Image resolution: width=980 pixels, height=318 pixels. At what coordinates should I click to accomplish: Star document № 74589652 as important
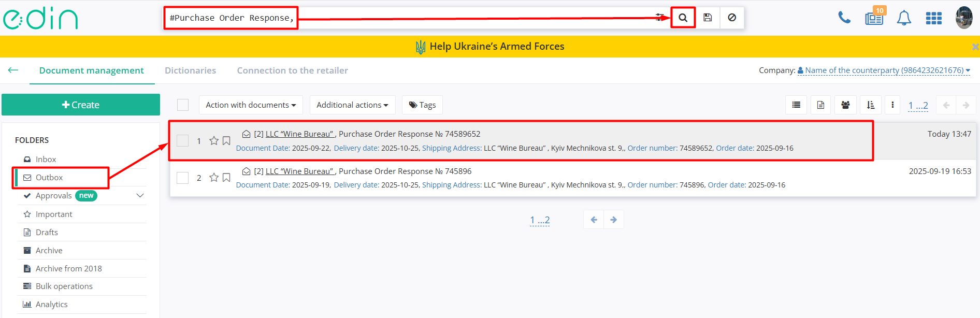point(214,141)
